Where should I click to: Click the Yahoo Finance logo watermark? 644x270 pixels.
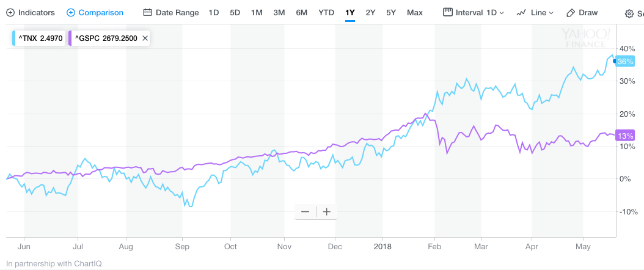pos(585,37)
